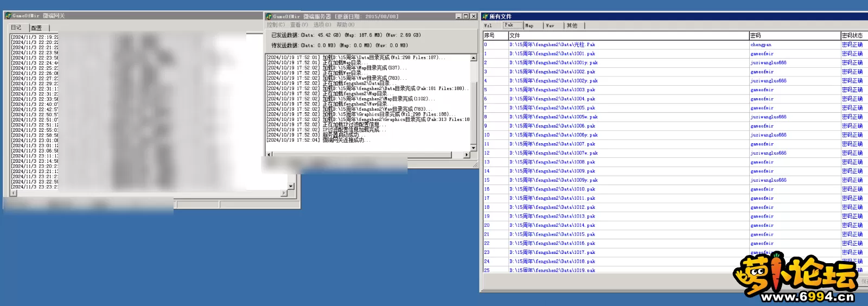Open the 控制(C) menu
The height and width of the screenshot is (306, 868).
tap(276, 25)
